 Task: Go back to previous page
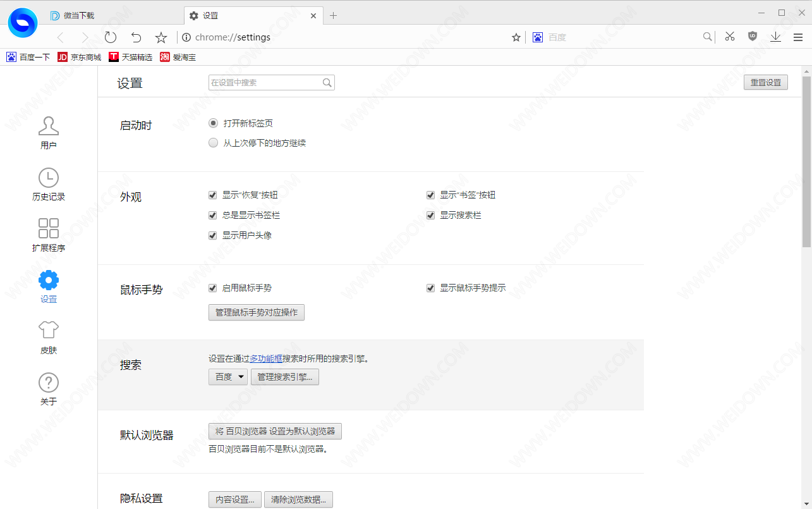point(61,37)
